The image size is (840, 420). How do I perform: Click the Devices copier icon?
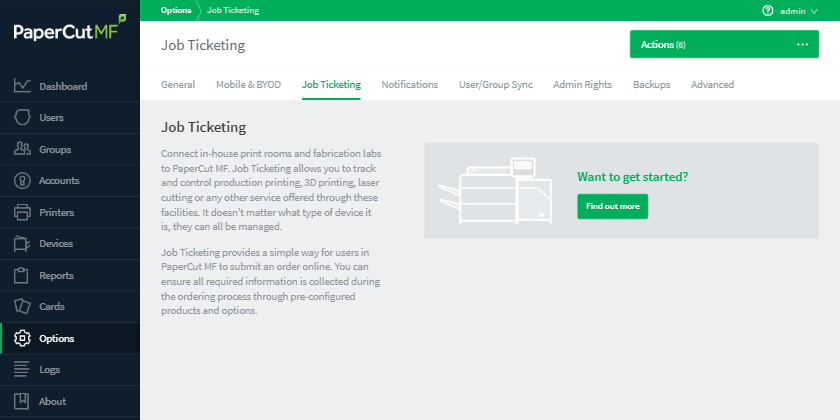click(22, 244)
